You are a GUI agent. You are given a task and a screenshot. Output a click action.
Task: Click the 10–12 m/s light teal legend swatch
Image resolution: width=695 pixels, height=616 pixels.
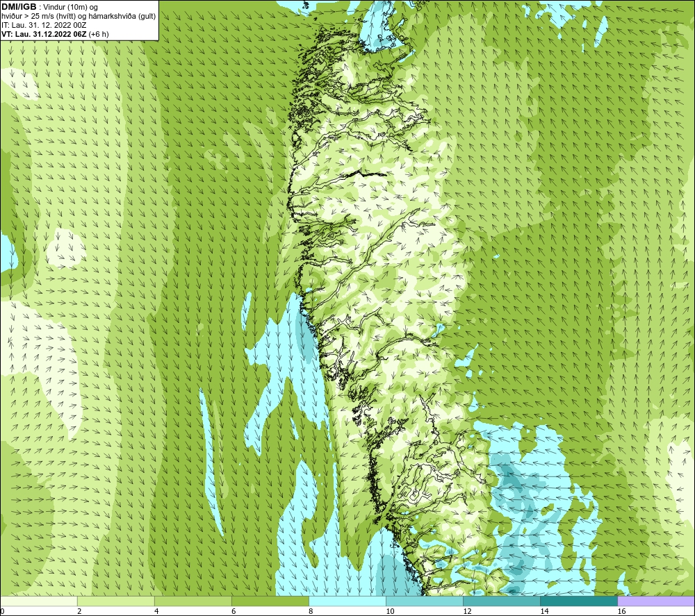425,601
